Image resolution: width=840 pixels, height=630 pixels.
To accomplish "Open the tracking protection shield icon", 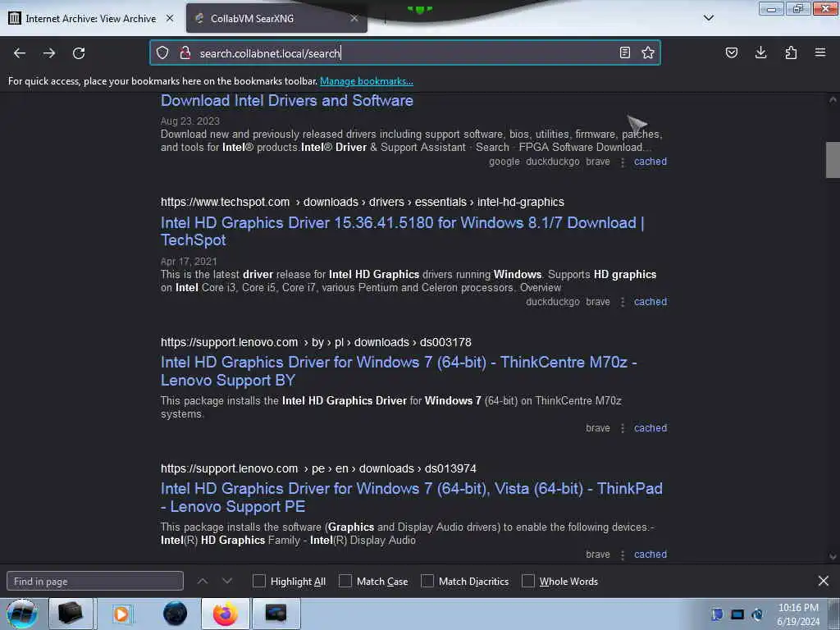I will click(x=162, y=52).
